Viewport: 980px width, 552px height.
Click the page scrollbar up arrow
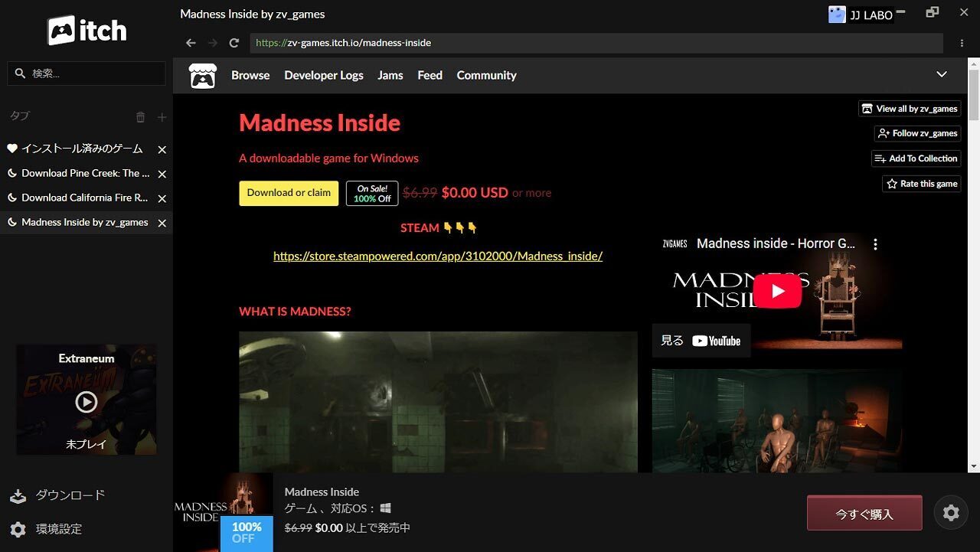click(974, 63)
